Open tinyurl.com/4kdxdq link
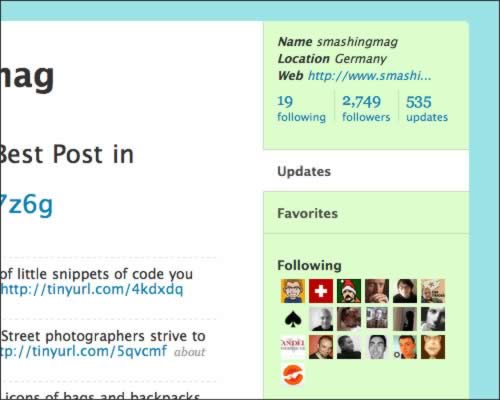Screen dimensions: 500x400 click(x=92, y=289)
